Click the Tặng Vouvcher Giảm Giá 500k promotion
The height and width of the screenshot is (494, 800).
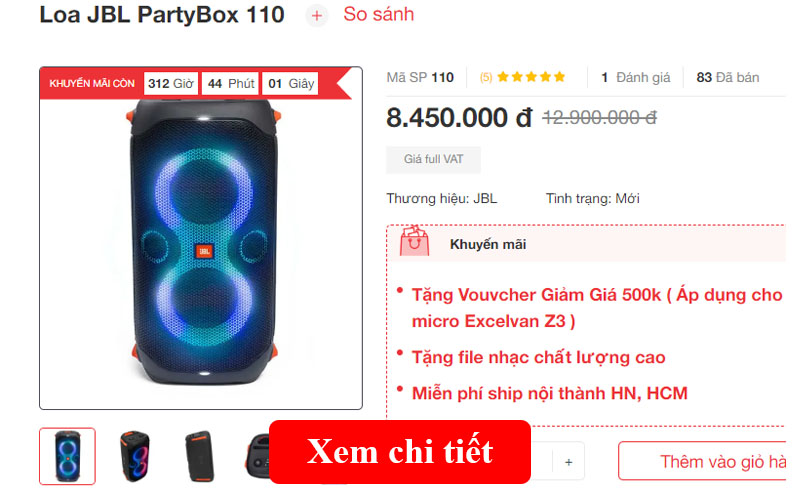[x=597, y=308]
